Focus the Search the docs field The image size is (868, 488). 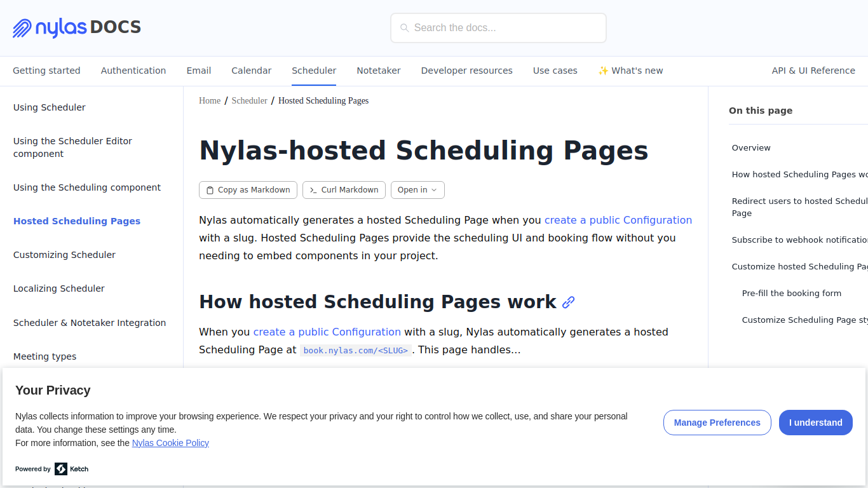pos(498,28)
